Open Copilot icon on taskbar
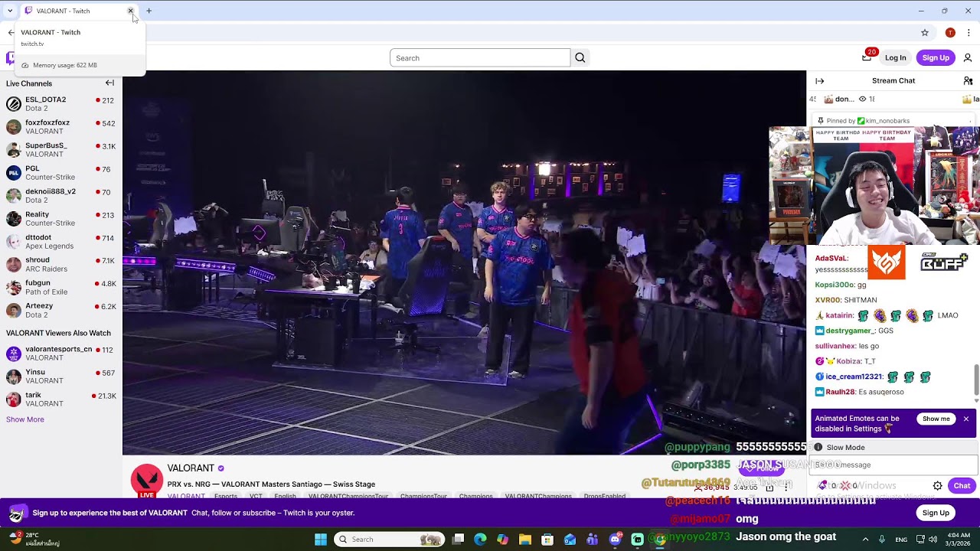Image resolution: width=980 pixels, height=551 pixels. pyautogui.click(x=502, y=540)
